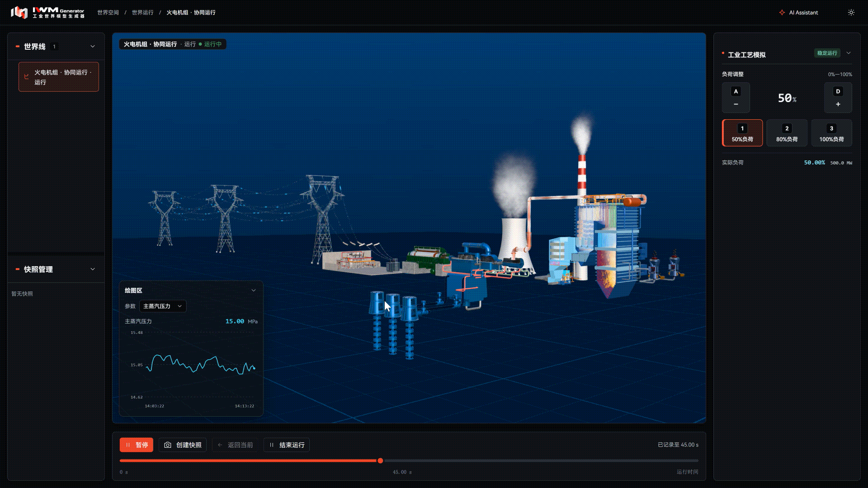Click the 15.00 MPa pressure reading
The image size is (868, 488).
click(241, 321)
